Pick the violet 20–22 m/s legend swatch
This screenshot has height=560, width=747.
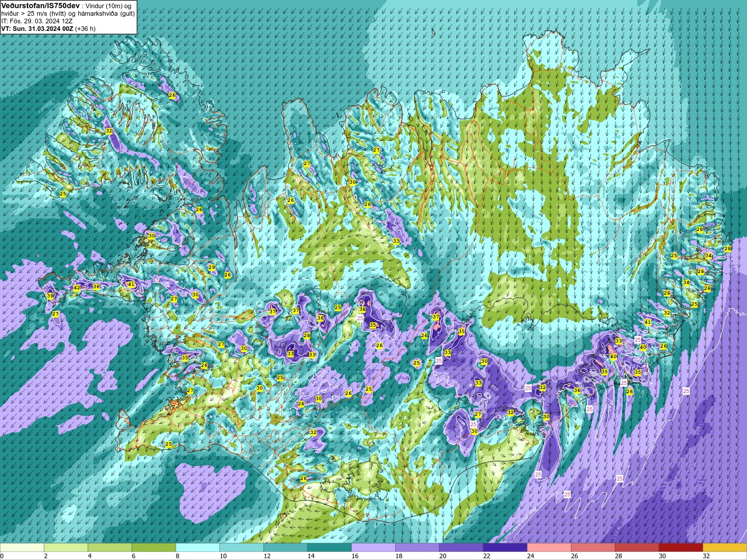pos(461,548)
